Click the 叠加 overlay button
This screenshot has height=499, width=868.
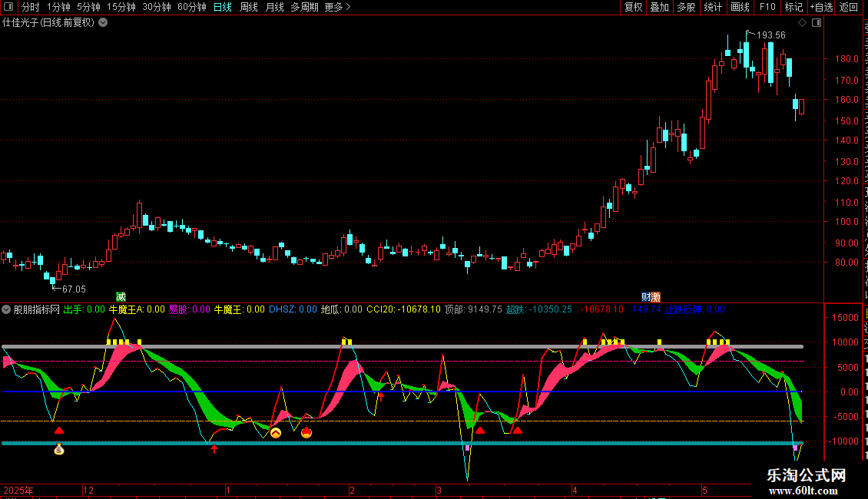660,7
